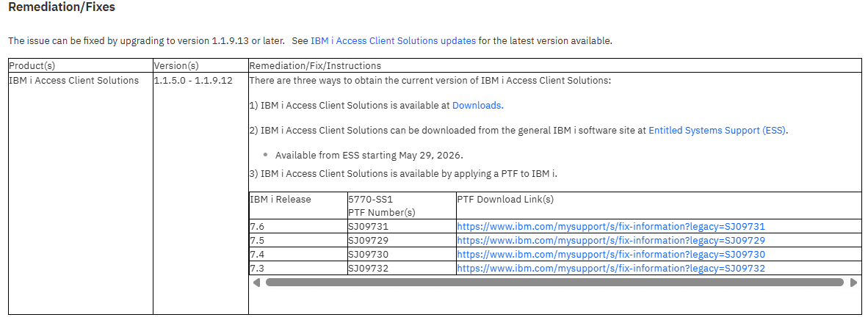Image resolution: width=868 pixels, height=320 pixels.
Task: Follow the Entitled Systems Support (ESS) link
Action: click(x=717, y=131)
